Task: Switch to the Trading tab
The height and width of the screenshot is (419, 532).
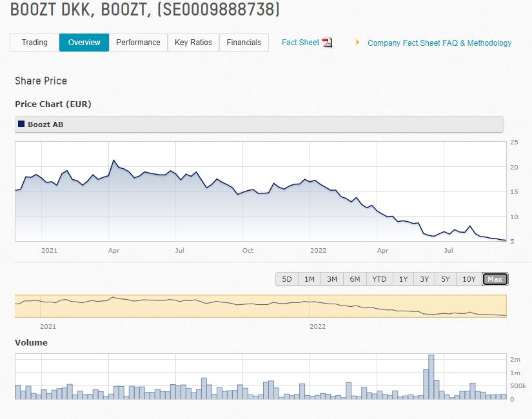Action: click(34, 43)
